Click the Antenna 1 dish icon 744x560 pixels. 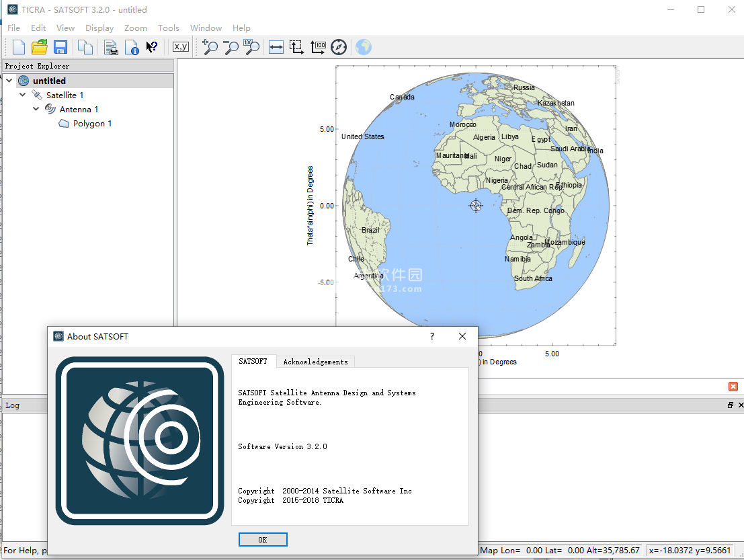(x=50, y=109)
